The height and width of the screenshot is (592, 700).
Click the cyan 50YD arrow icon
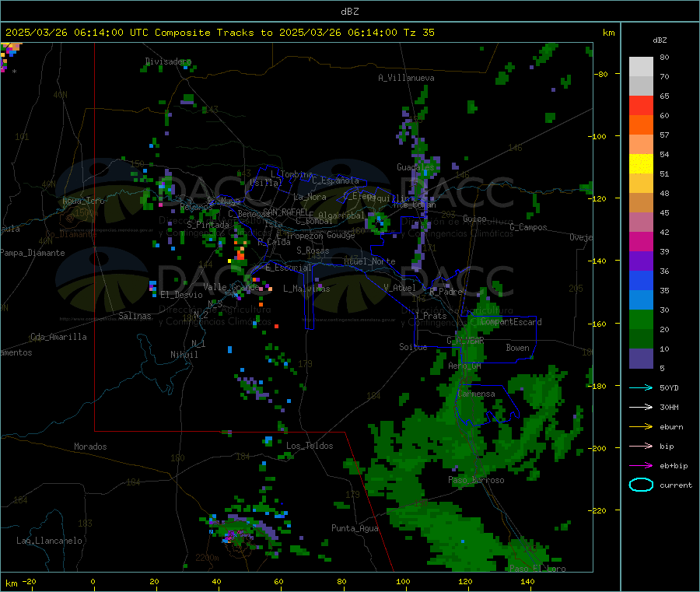tap(641, 387)
